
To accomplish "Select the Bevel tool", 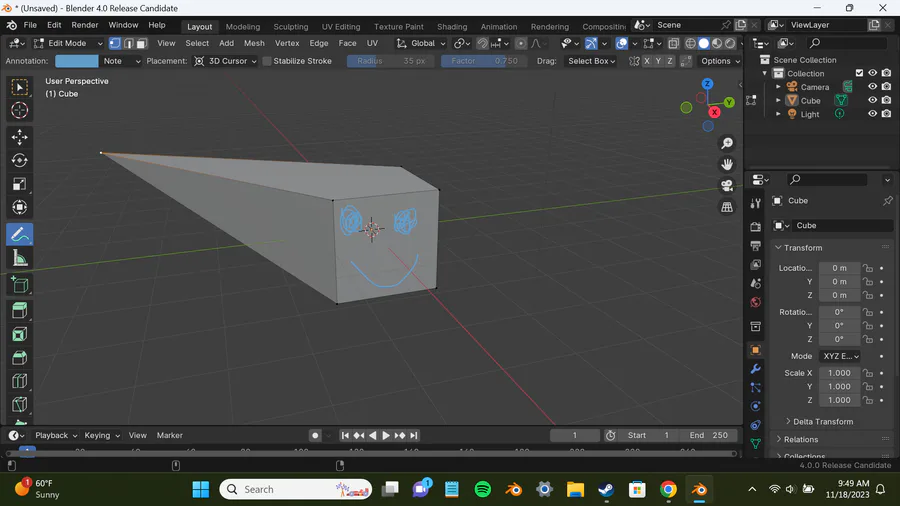I will click(20, 358).
